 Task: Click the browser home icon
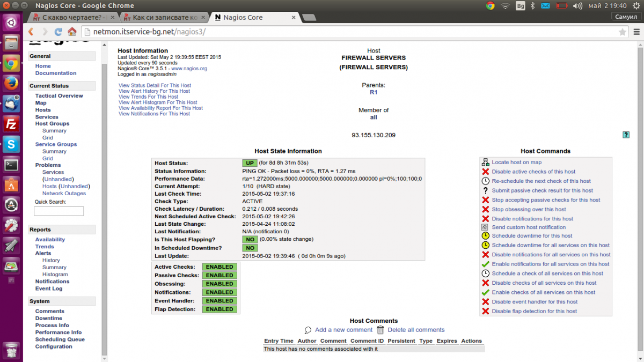72,32
